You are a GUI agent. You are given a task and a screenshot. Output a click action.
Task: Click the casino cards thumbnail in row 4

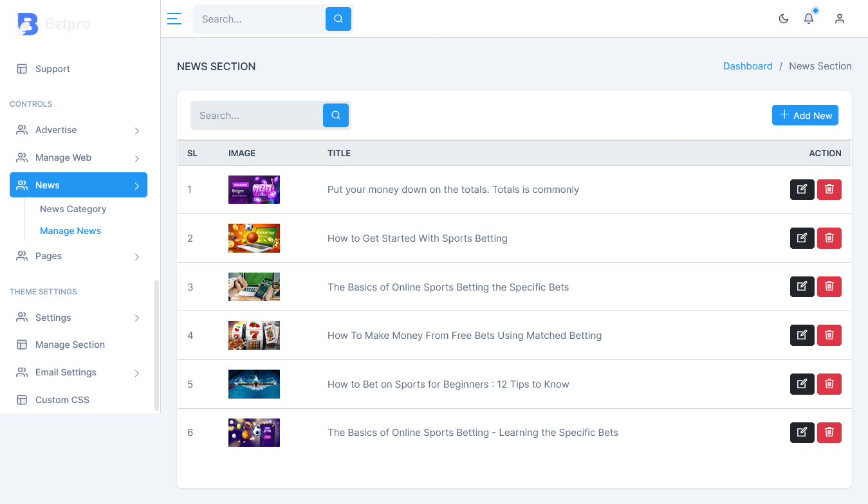coord(254,336)
